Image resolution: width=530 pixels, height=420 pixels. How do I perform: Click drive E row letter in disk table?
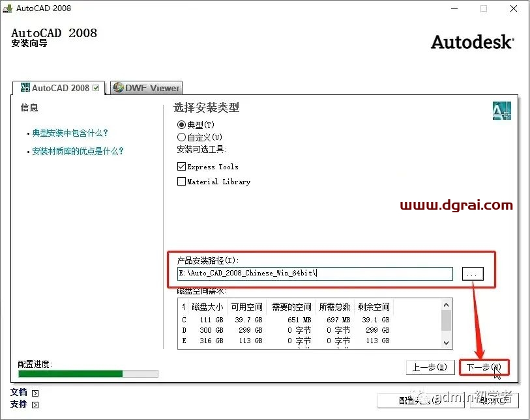click(x=184, y=341)
